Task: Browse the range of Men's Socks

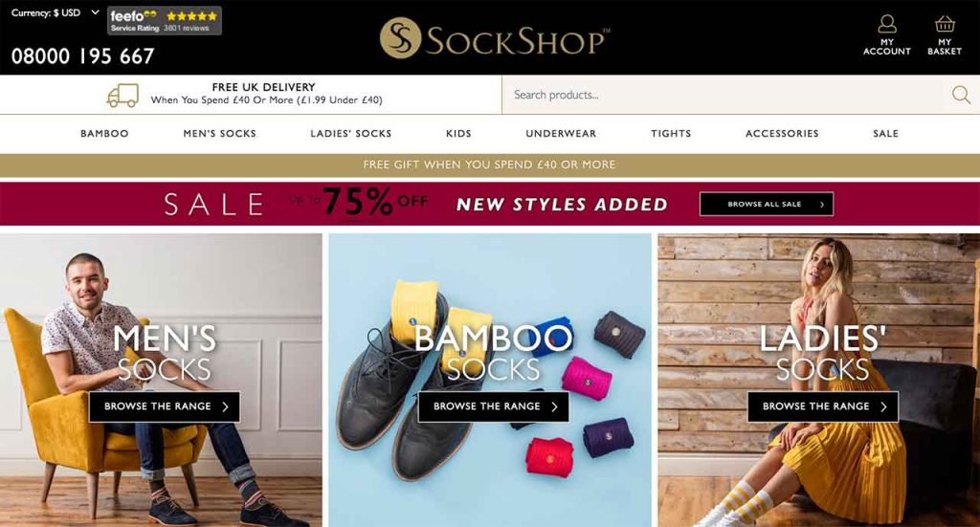Action: tap(165, 406)
